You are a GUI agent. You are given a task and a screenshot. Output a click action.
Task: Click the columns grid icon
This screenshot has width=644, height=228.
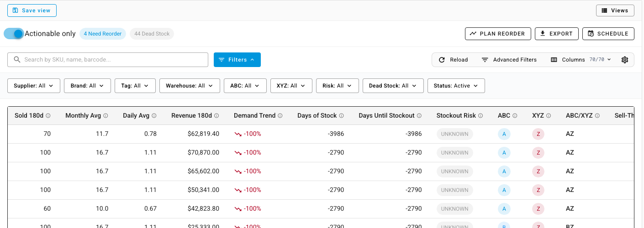554,60
